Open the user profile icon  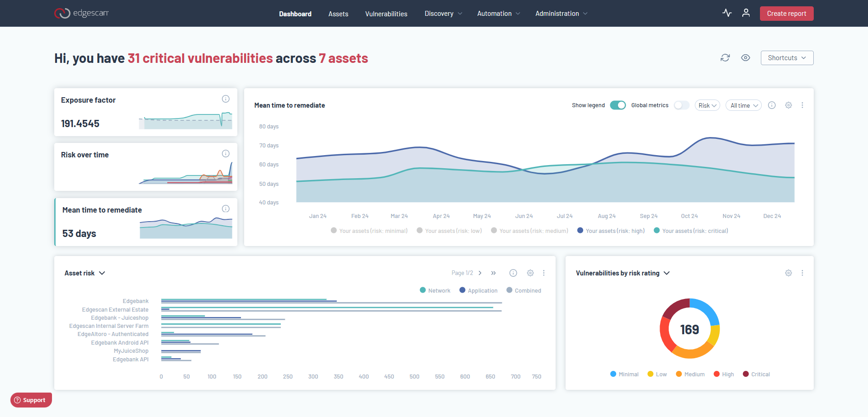[746, 13]
